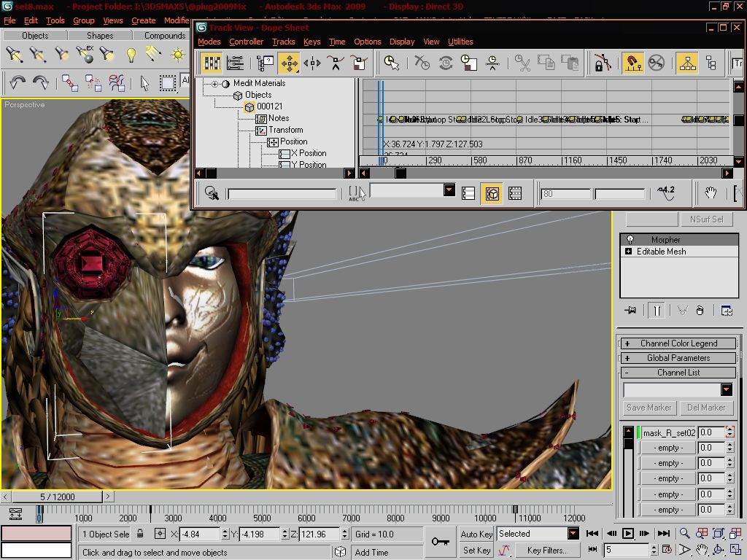The image size is (747, 560).
Task: Expand the Editable Mesh stack entry
Action: (x=628, y=251)
